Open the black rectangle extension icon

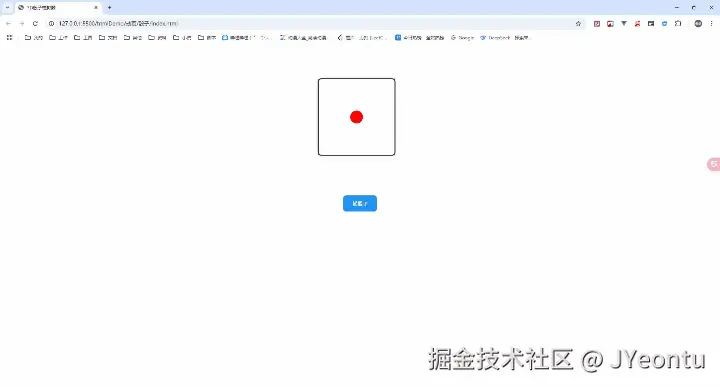651,23
